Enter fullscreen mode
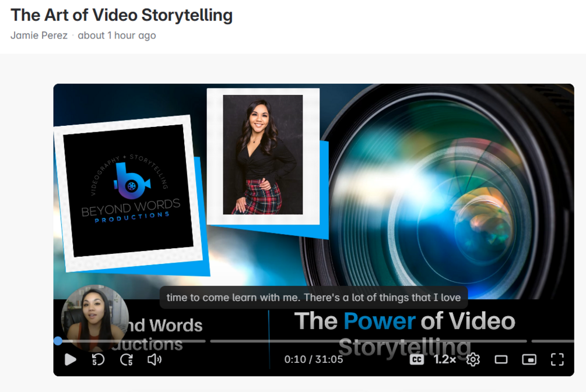Viewport: 586px width, 392px height. click(557, 359)
